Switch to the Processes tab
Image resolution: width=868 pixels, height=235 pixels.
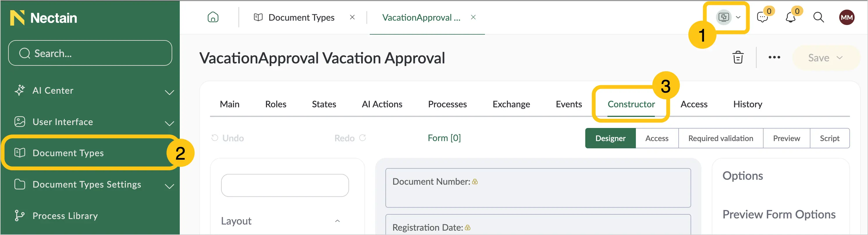coord(447,104)
